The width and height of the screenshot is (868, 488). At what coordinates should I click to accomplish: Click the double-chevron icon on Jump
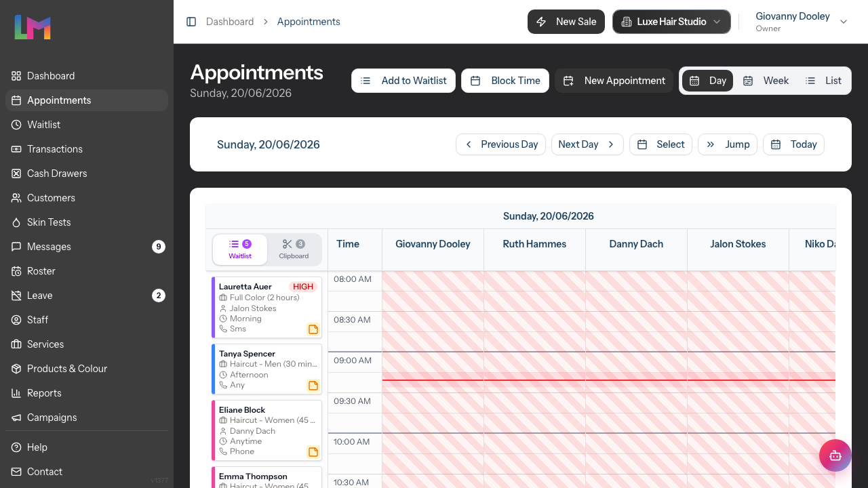(x=711, y=144)
